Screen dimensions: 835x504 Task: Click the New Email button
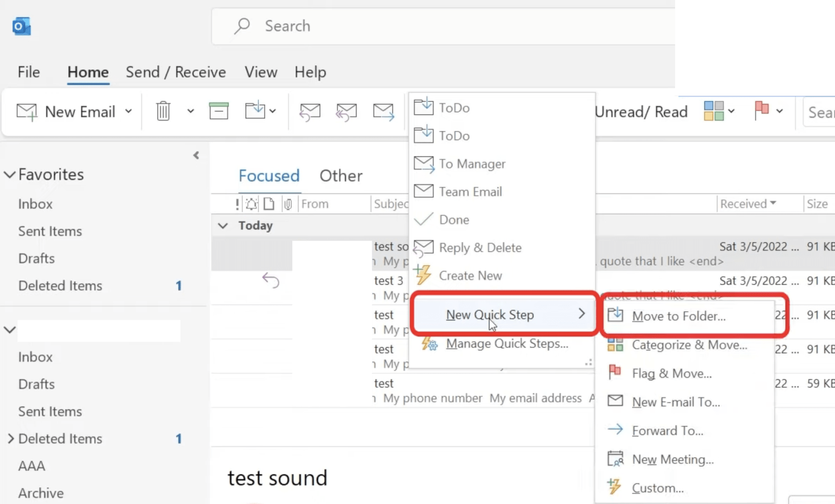(x=71, y=111)
